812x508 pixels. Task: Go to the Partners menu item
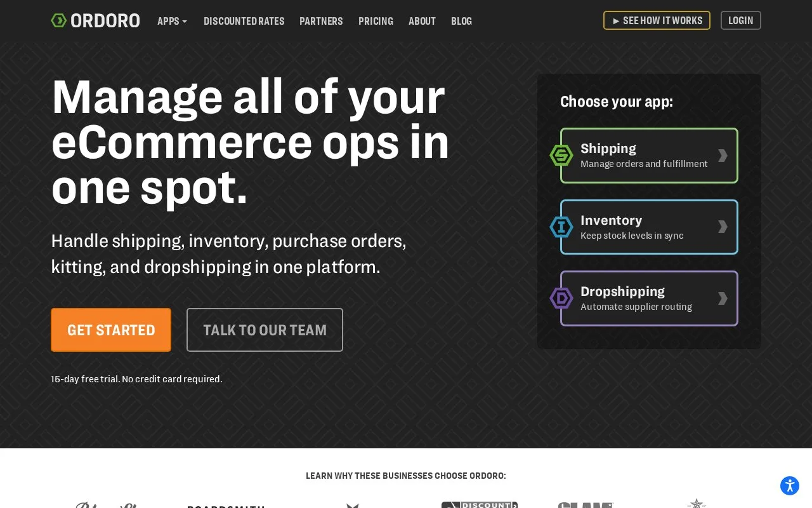pyautogui.click(x=321, y=21)
